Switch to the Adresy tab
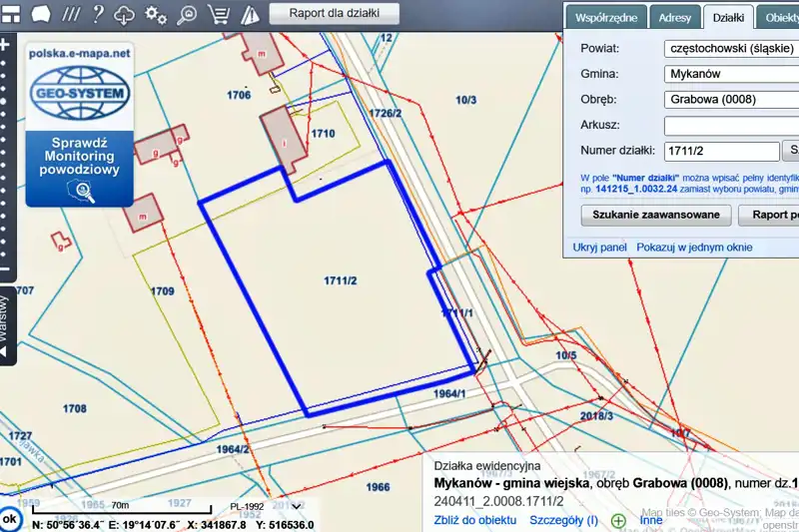 pos(674,18)
